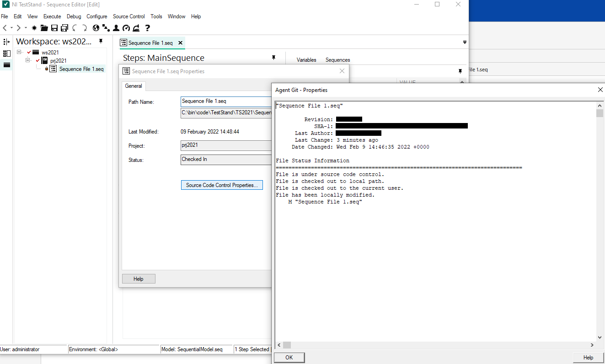The width and height of the screenshot is (605, 364).
Task: Click the lock icon beside Sequence File 1.seq
Action: [x=46, y=69]
